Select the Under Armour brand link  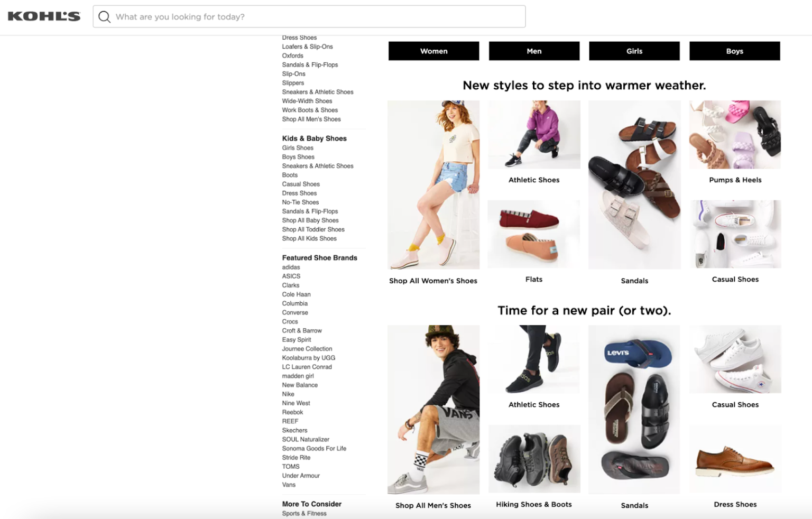point(301,476)
